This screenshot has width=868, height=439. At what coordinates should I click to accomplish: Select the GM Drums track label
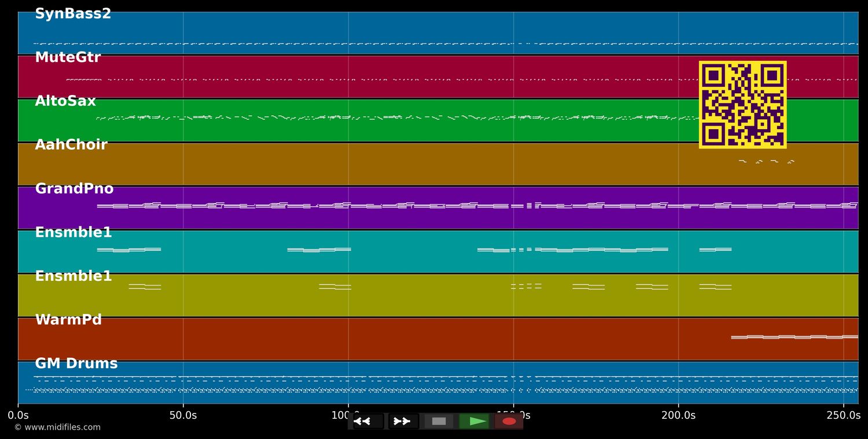[76, 364]
